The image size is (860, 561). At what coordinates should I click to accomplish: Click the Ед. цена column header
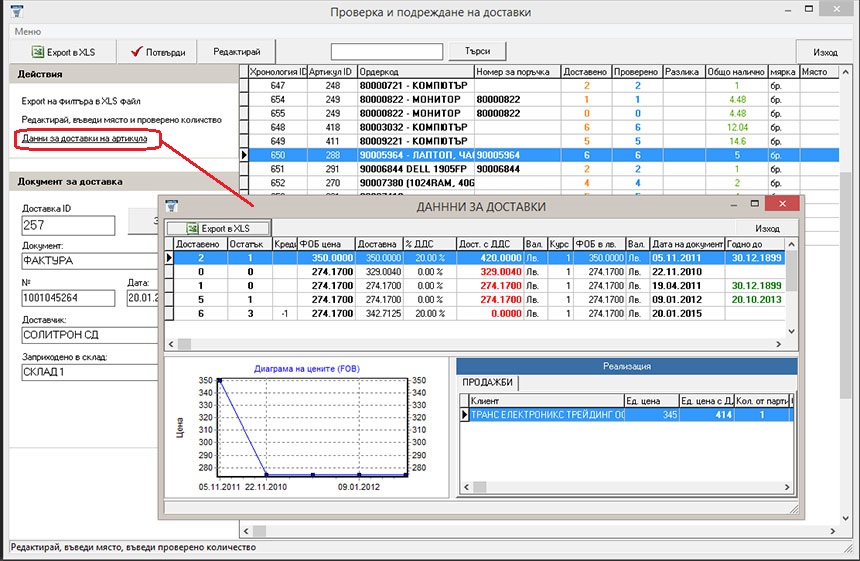652,401
